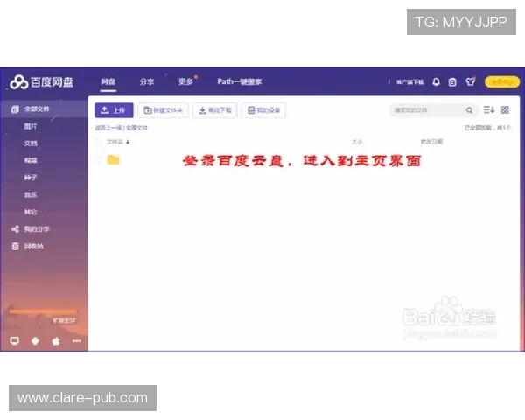The height and width of the screenshot is (420, 525).
Task: Select 文档 category in sidebar
Action: pos(30,143)
